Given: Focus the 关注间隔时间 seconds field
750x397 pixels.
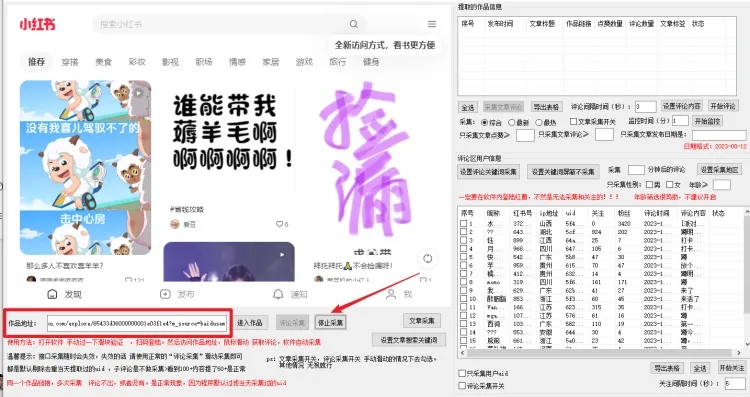Looking at the screenshot, I should [x=735, y=383].
